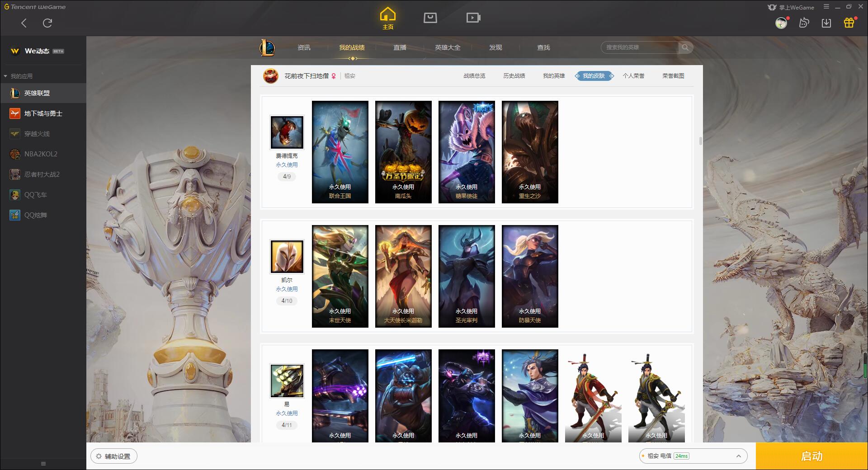The height and width of the screenshot is (470, 868).
Task: Select 穿越火线 in the sidebar
Action: click(x=43, y=134)
